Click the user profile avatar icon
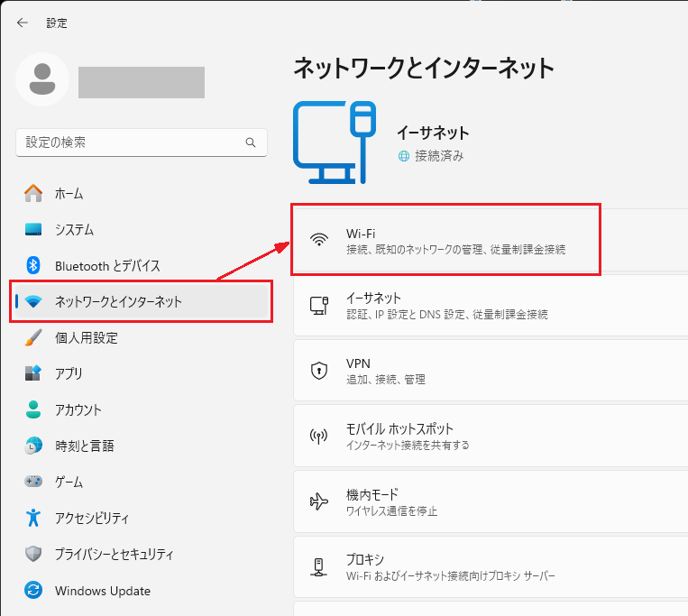Screen dimensions: 688x616 pyautogui.click(x=42, y=79)
